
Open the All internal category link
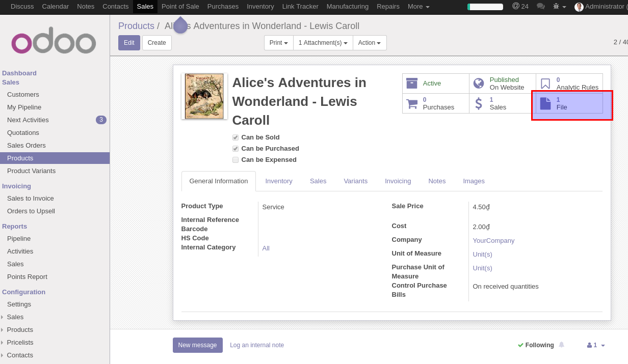point(266,248)
